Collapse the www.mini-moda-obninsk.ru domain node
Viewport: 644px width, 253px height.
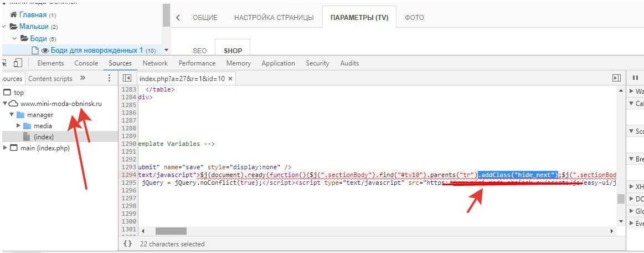coord(5,104)
